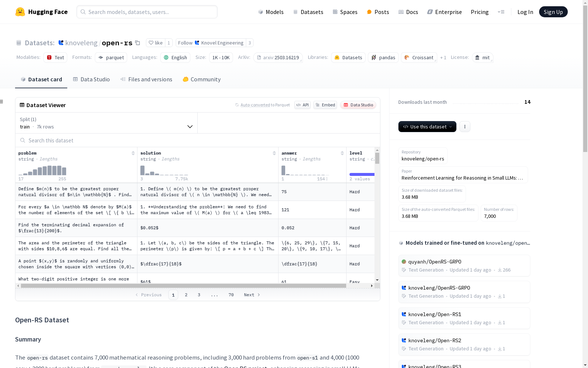Click the level column header

point(356,153)
